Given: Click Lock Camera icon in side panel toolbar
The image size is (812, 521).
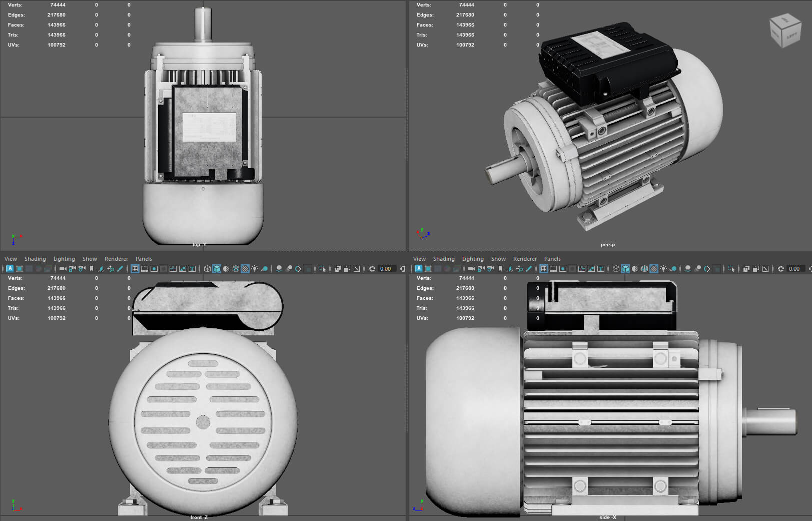Looking at the screenshot, I should click(481, 269).
